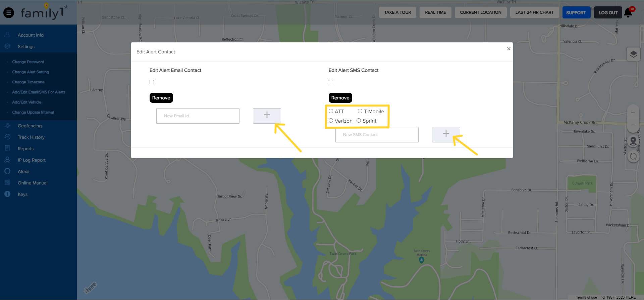Open the map Terms of use link

(586, 297)
